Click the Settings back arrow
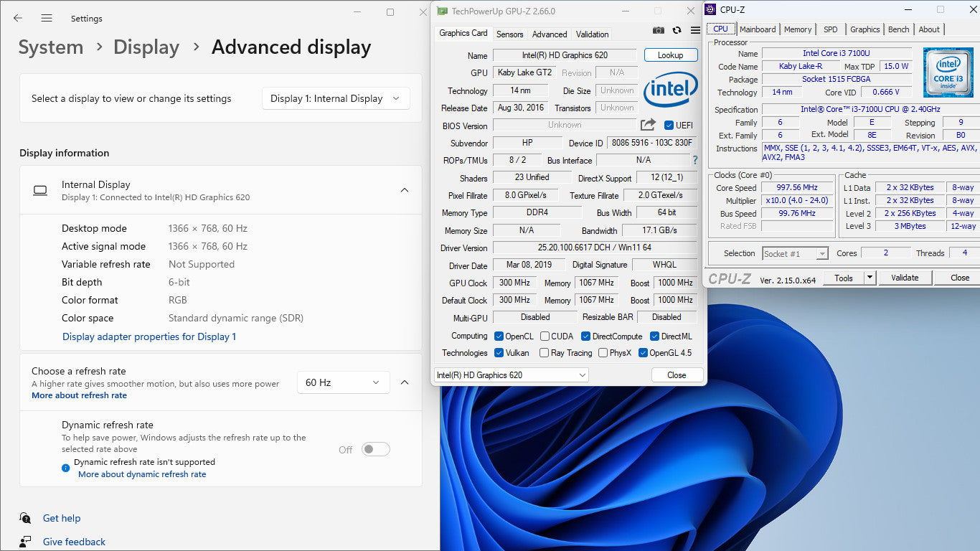The width and height of the screenshot is (980, 551). pos(18,18)
